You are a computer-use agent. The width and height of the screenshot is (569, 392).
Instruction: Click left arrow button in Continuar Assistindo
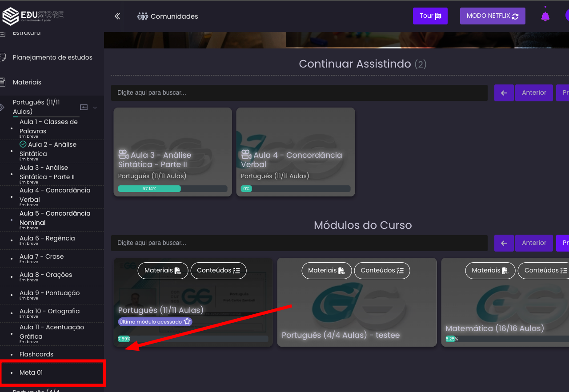(x=504, y=93)
